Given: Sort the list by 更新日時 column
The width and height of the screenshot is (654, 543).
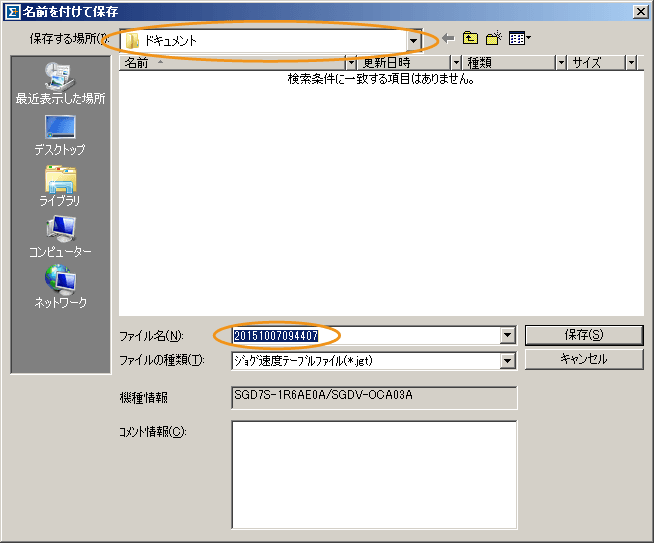Looking at the screenshot, I should coord(404,63).
